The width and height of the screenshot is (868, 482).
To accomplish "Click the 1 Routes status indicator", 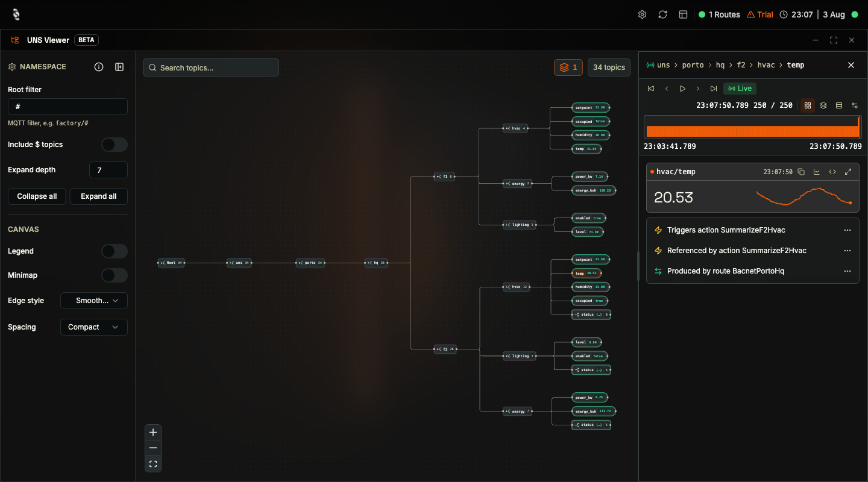I will point(719,14).
